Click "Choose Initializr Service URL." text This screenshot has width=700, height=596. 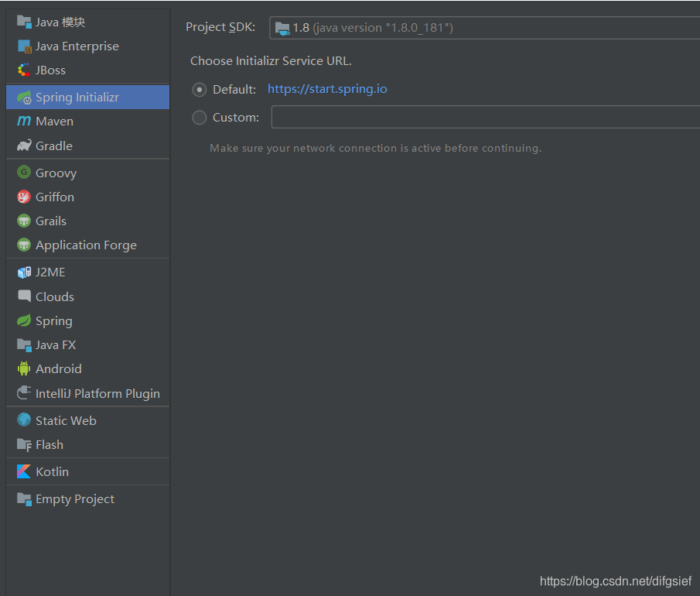271,61
